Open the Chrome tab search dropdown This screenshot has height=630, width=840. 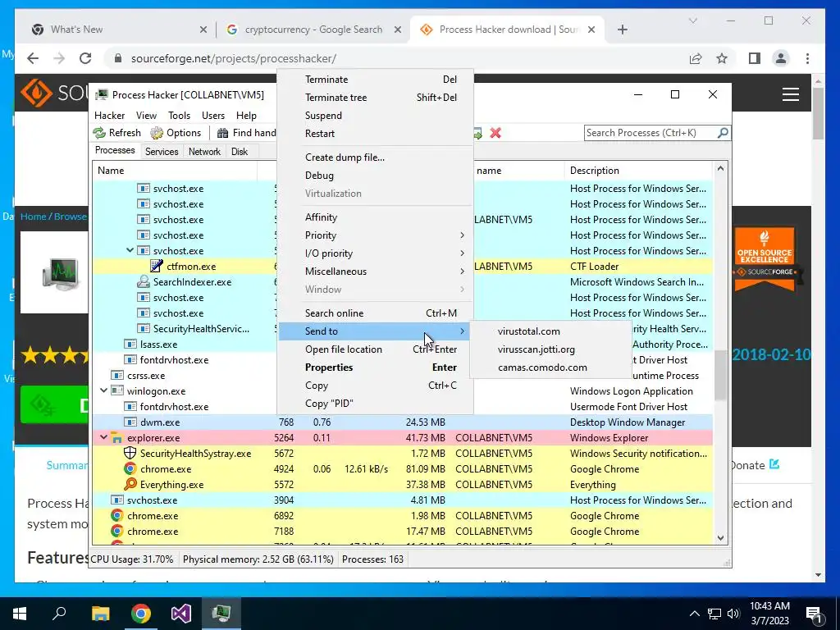click(692, 21)
